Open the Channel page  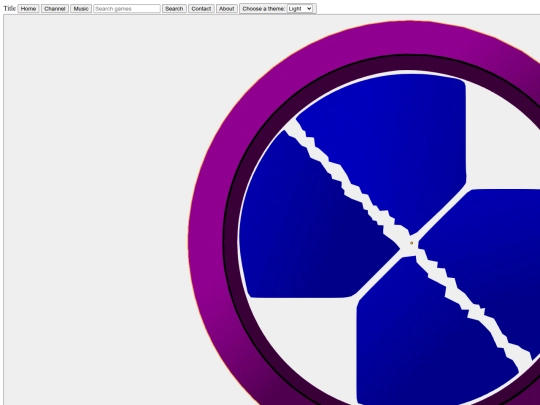pos(55,9)
